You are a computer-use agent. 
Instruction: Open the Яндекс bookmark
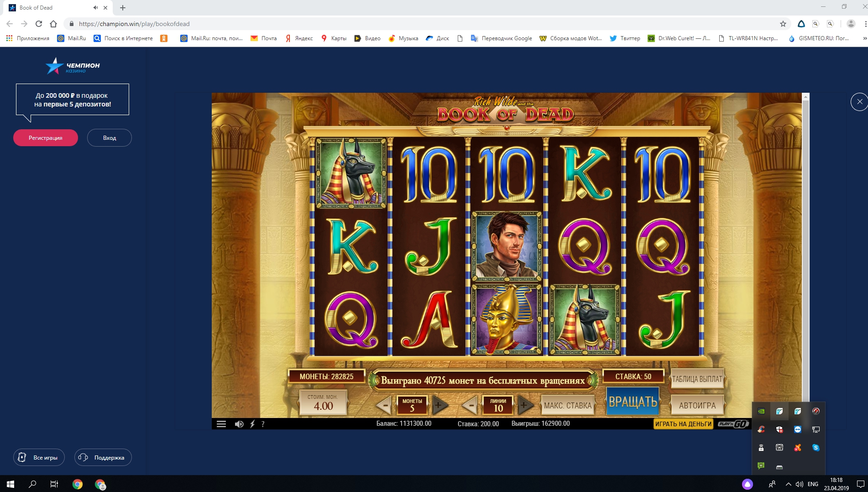[299, 38]
